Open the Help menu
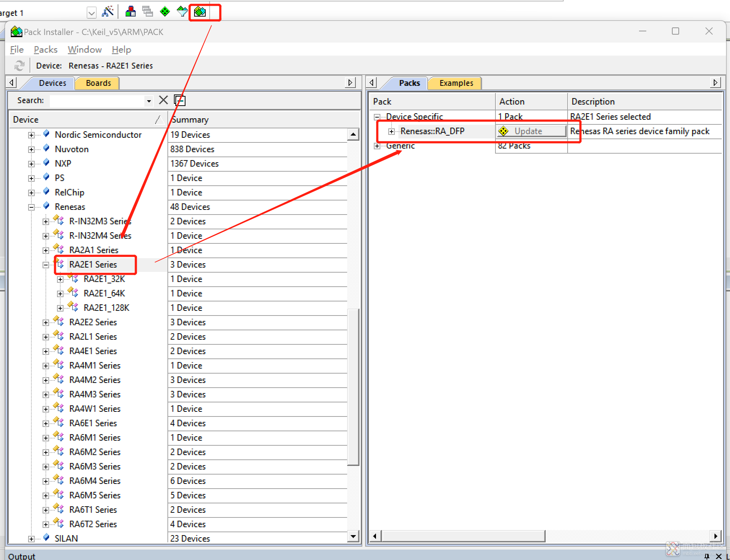 click(121, 49)
